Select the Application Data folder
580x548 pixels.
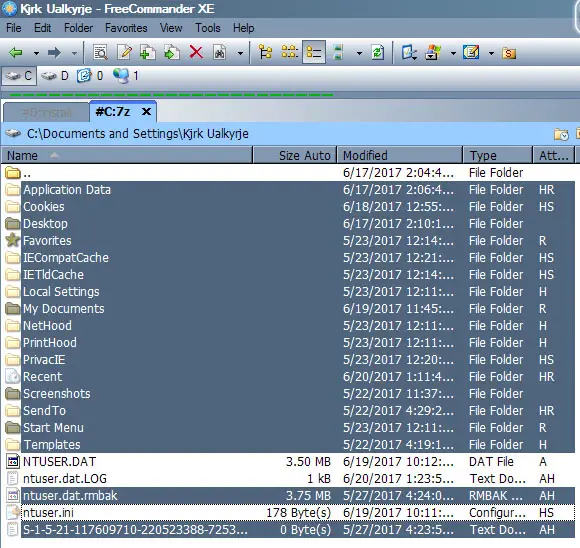[x=290, y=190]
